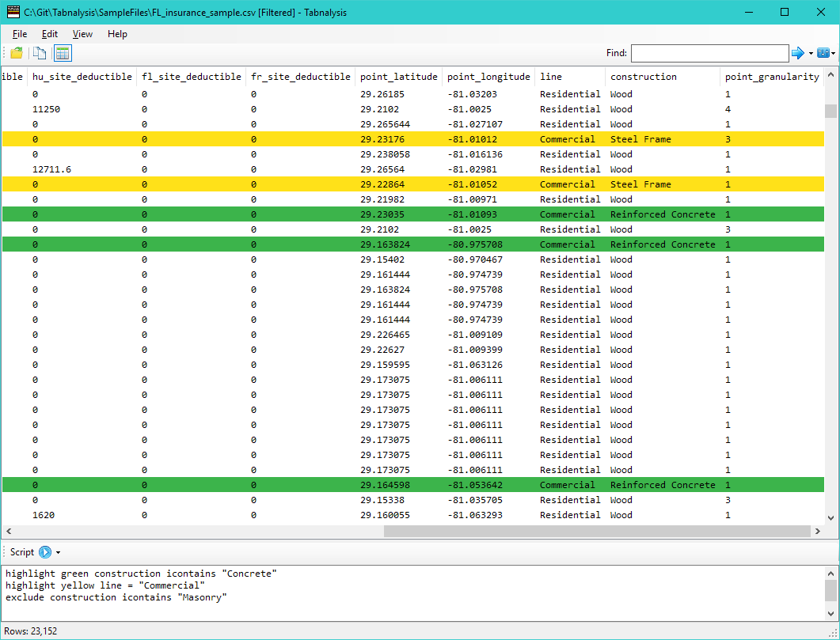This screenshot has width=840, height=640.
Task: Open the Help menu
Action: pos(117,34)
